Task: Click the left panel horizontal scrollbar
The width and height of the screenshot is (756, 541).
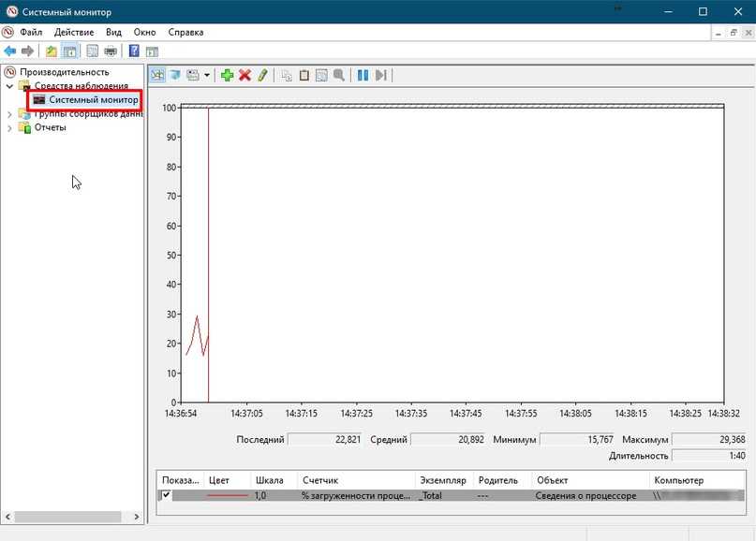Action: [x=67, y=516]
